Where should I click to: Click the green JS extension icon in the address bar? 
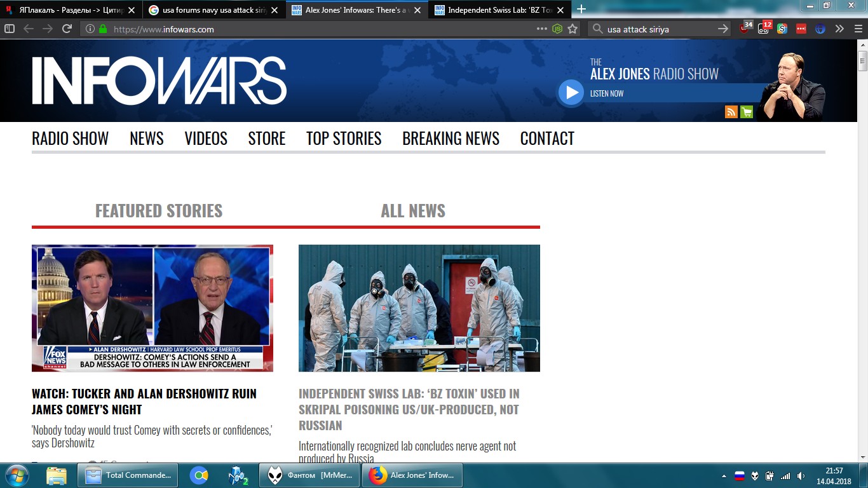click(557, 29)
